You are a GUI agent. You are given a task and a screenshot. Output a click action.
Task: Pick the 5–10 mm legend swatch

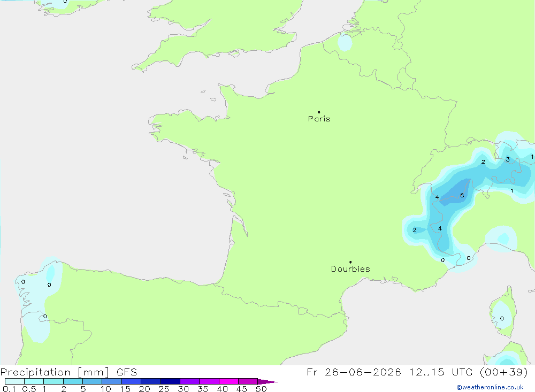click(93, 381)
